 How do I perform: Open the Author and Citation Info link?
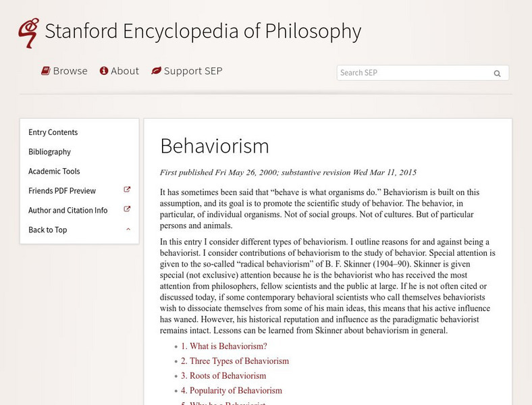click(68, 211)
